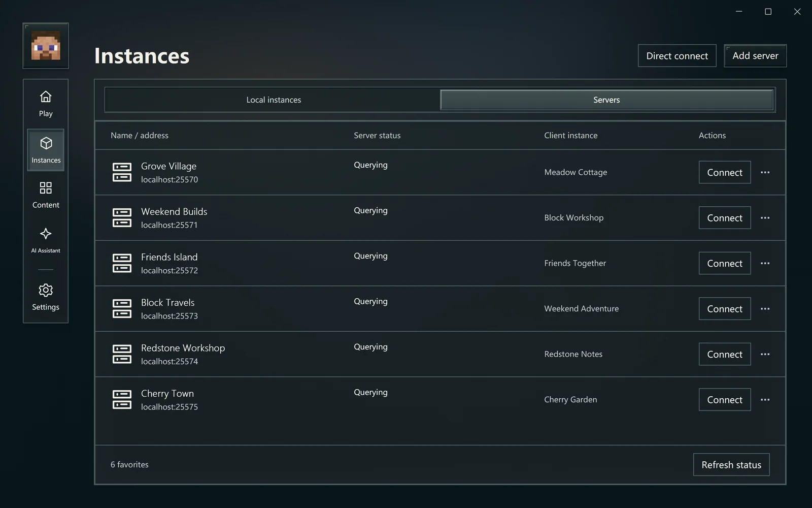The width and height of the screenshot is (812, 508).
Task: Click address localhost:25573
Action: 170,316
